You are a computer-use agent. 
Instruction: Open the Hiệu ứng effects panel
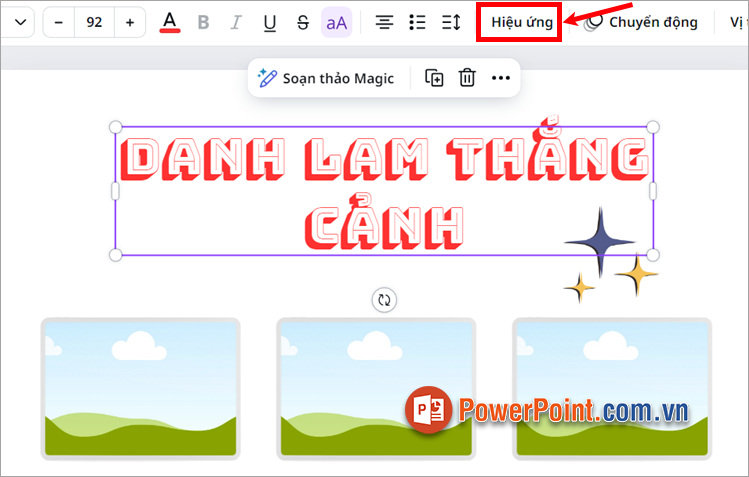coord(521,22)
